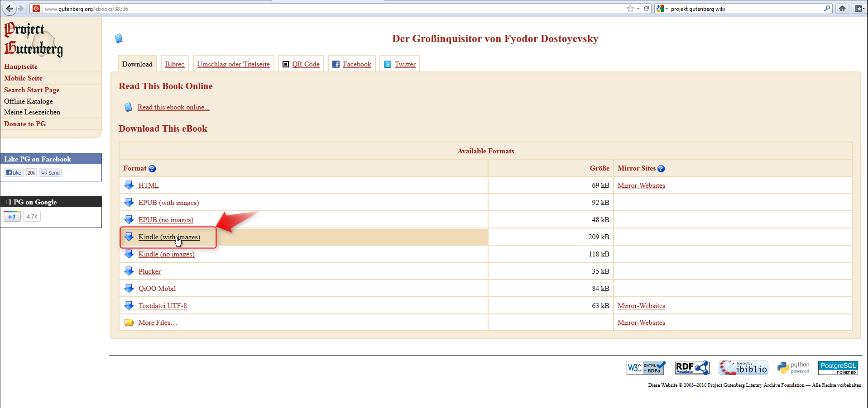868x408 pixels.
Task: Download the Kindle (no images) link
Action: pos(167,254)
